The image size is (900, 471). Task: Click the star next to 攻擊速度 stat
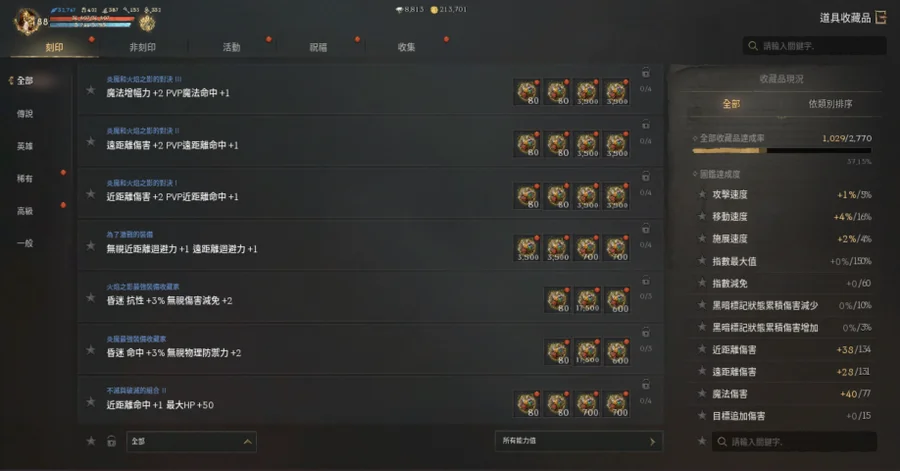pos(702,194)
